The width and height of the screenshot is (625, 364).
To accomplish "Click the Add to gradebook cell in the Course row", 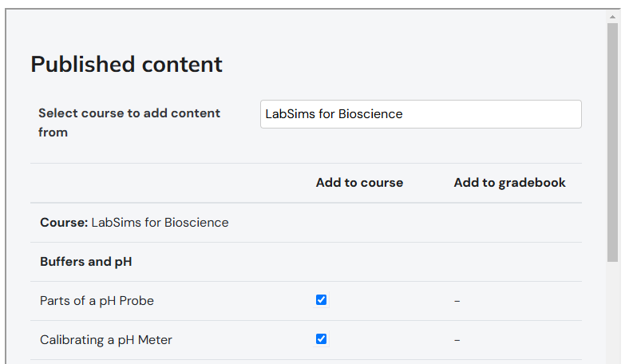I will click(509, 223).
